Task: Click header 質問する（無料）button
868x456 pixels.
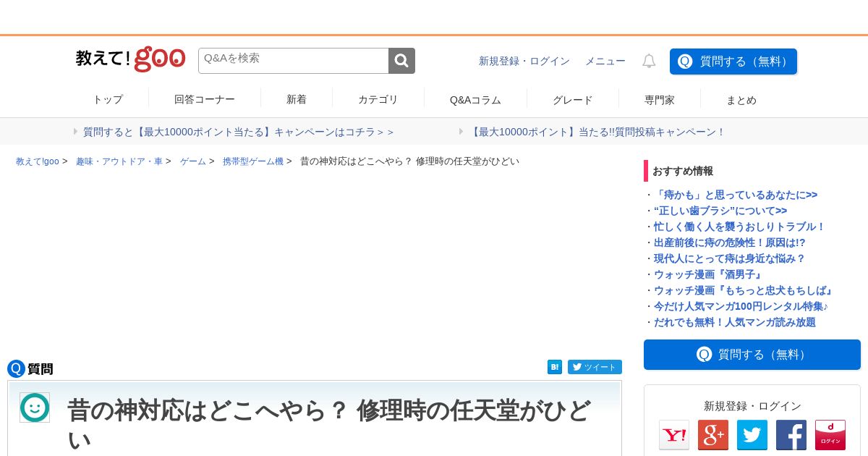Action: (733, 62)
